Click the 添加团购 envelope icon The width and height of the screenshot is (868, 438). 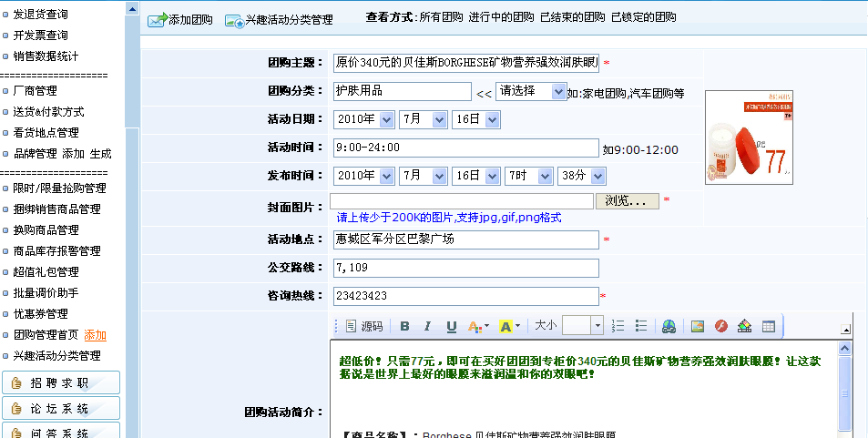click(x=158, y=20)
